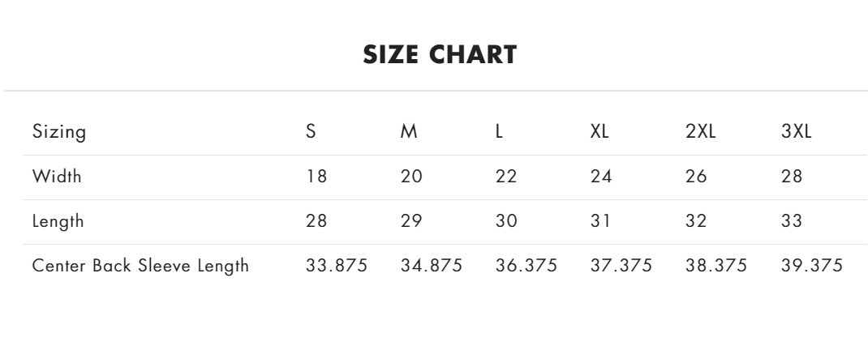868x363 pixels.
Task: Click sleeve length value 33.875
Action: (x=337, y=266)
